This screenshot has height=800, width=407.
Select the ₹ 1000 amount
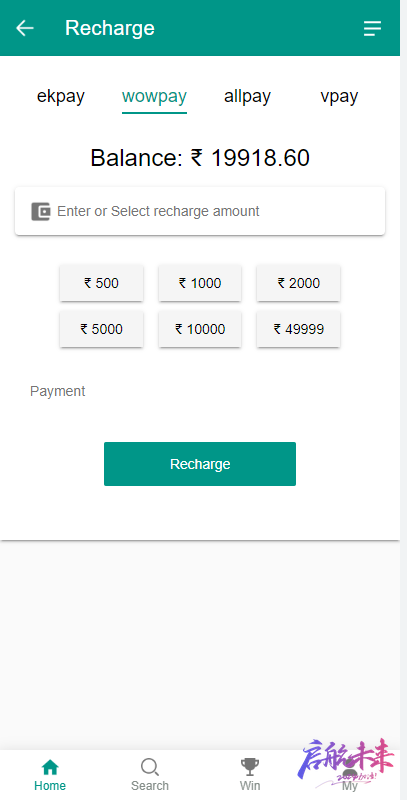pos(200,283)
